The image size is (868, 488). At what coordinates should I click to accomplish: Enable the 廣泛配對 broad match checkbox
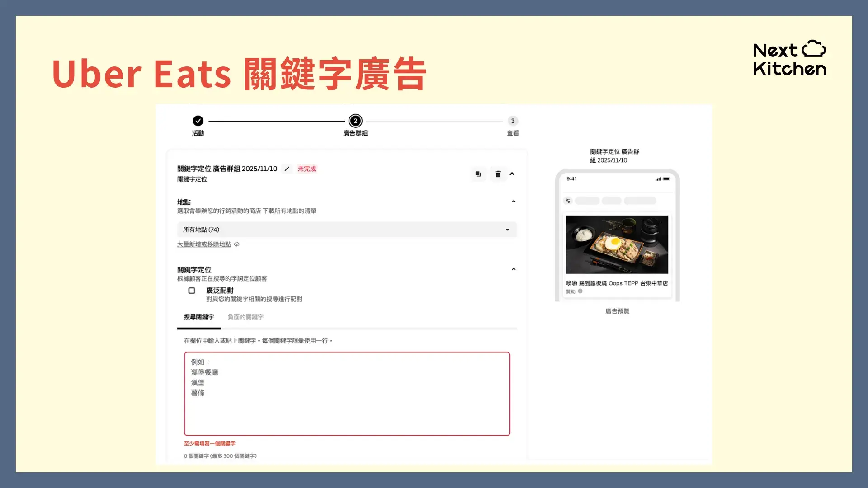click(x=192, y=290)
